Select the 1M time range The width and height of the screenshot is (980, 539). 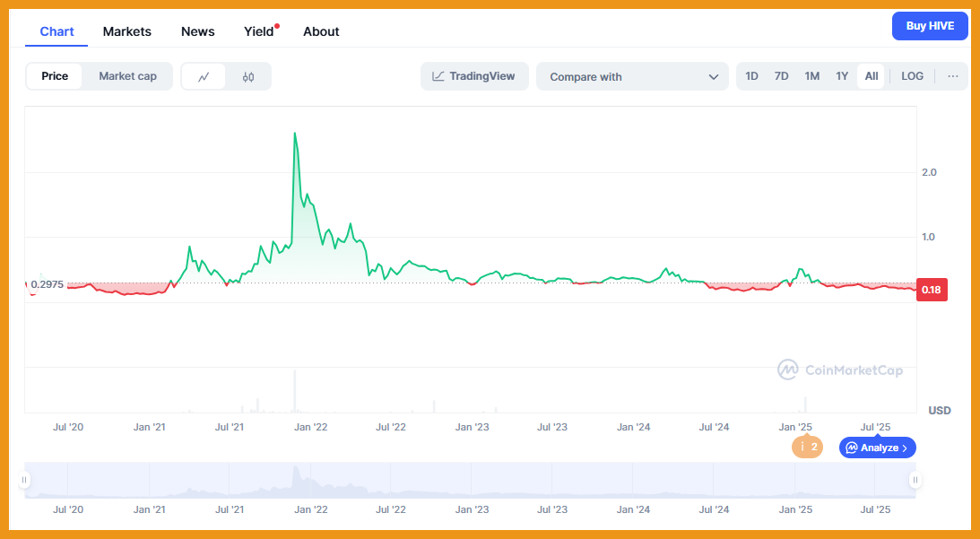coord(811,76)
